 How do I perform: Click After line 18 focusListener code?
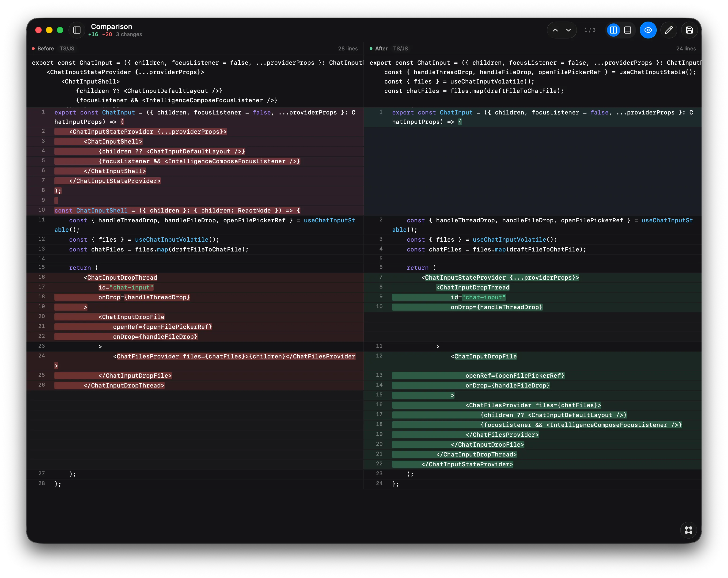(x=581, y=425)
